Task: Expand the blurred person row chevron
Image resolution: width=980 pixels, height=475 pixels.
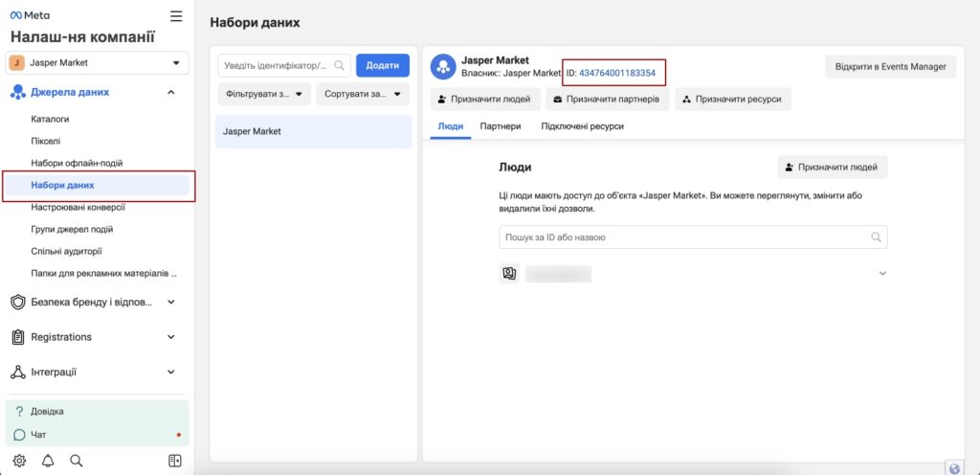Action: coord(882,274)
